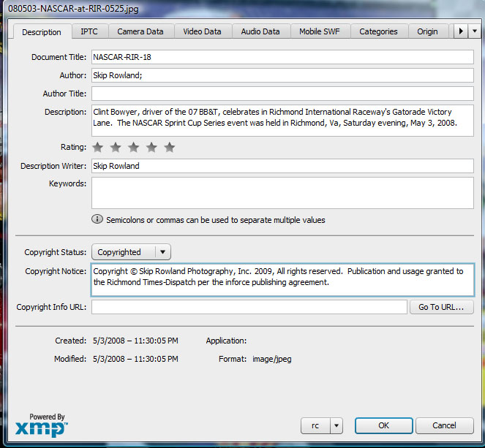
Task: Focus the Copyright Info URL field
Action: 249,307
